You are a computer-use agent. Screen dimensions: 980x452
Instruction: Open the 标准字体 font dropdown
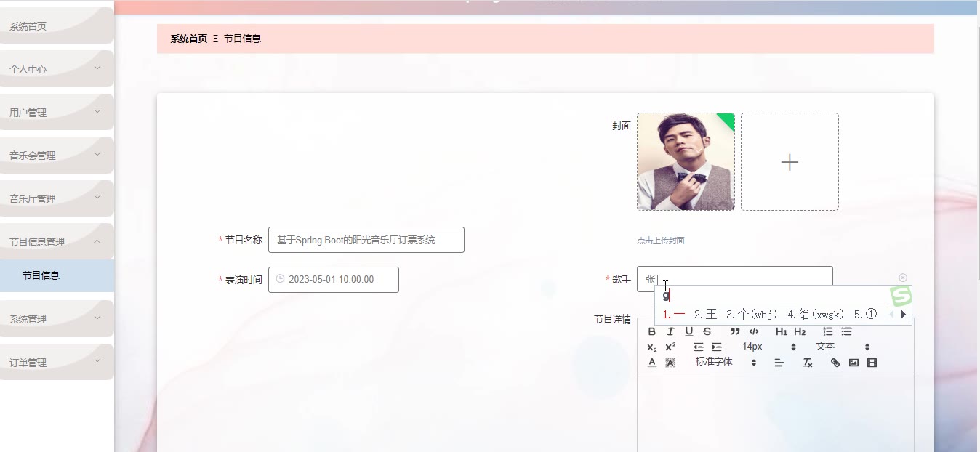click(x=726, y=362)
